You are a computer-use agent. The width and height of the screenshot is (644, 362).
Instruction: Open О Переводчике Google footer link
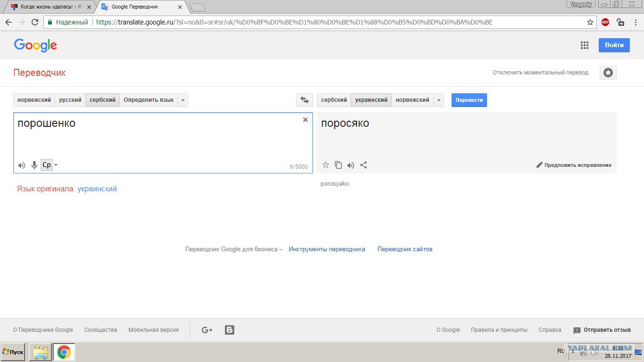click(x=43, y=330)
